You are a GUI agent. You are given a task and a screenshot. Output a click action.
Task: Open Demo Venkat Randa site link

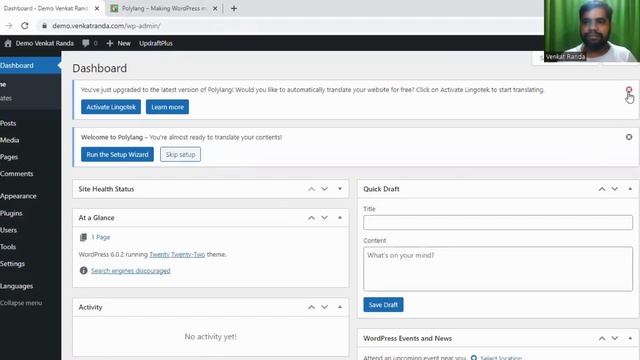point(44,43)
